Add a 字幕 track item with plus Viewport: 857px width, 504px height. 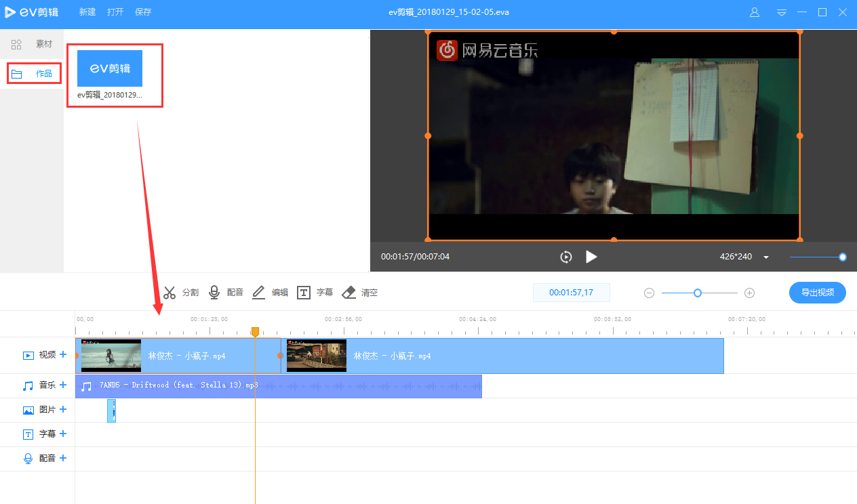point(63,434)
